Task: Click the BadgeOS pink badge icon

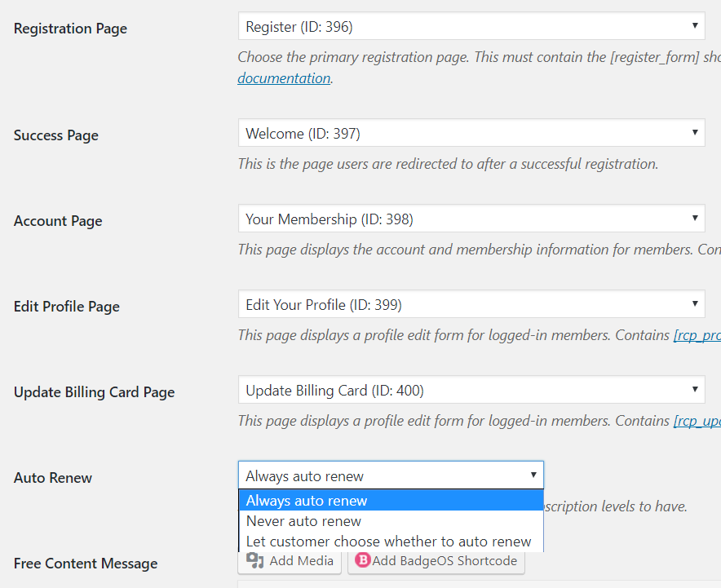Action: 363,560
